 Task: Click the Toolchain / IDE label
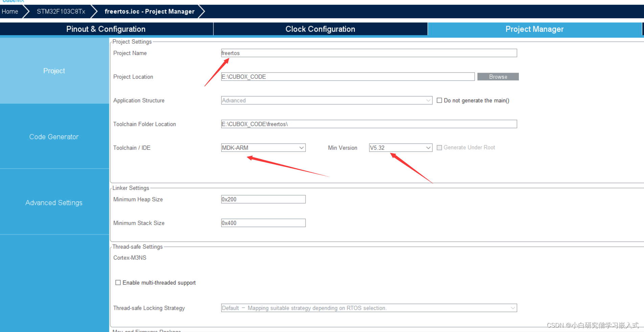click(x=132, y=148)
